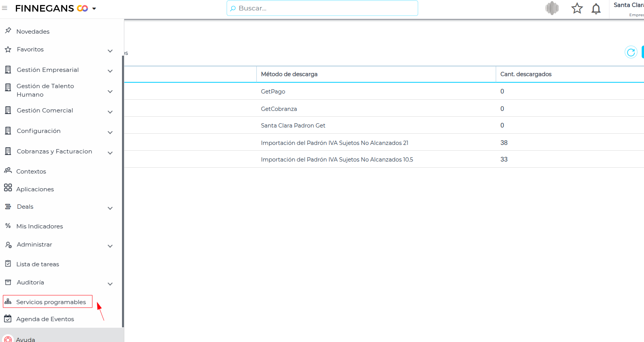Select the GetCobranza row
The image size is (644, 342).
[384, 108]
